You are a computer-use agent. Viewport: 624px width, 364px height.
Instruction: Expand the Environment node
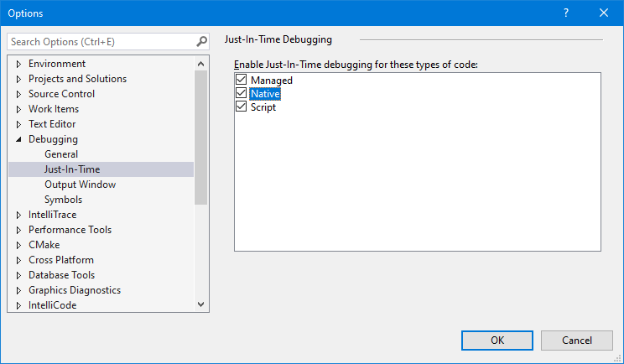click(18, 64)
